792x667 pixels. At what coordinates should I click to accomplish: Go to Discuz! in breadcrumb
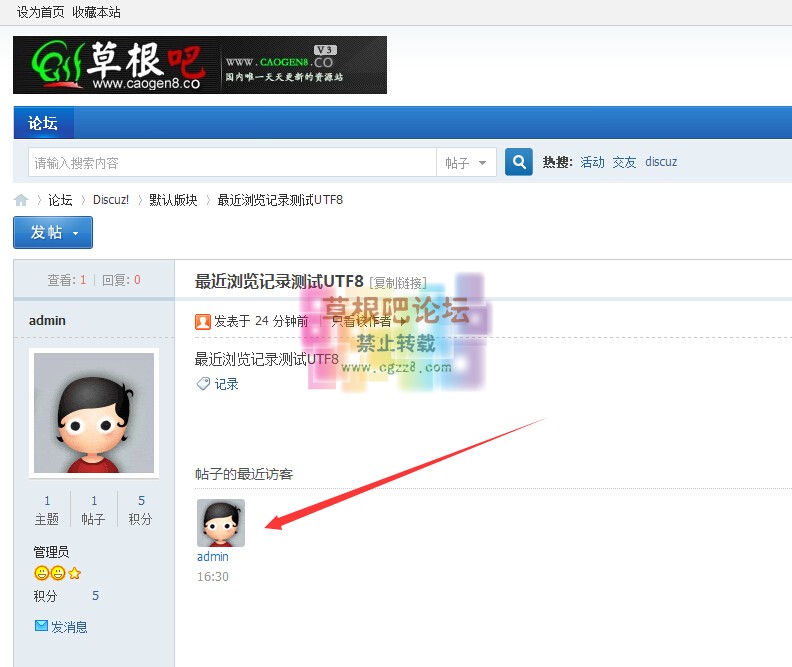pyautogui.click(x=111, y=200)
